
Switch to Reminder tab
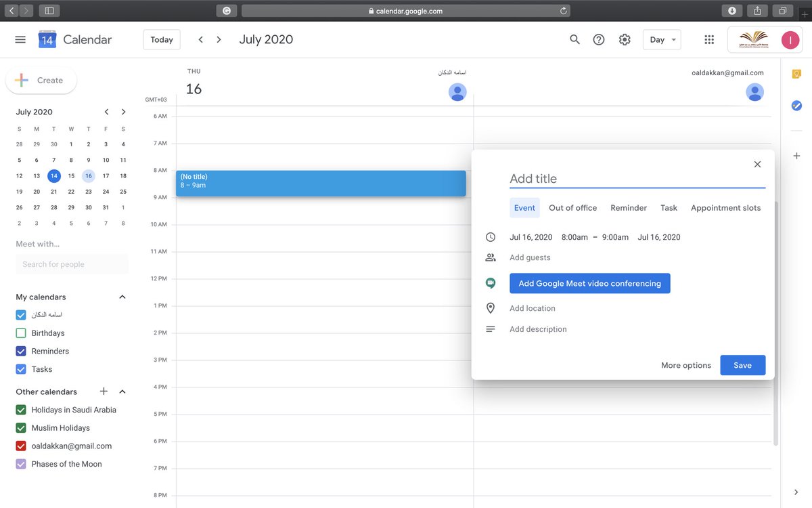pos(629,208)
